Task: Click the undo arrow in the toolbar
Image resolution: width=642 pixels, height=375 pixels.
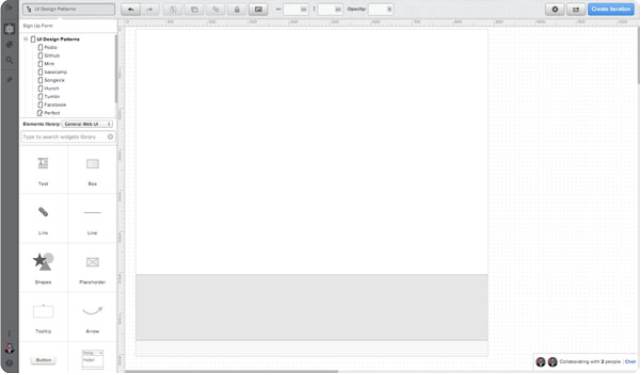Action: tap(131, 9)
